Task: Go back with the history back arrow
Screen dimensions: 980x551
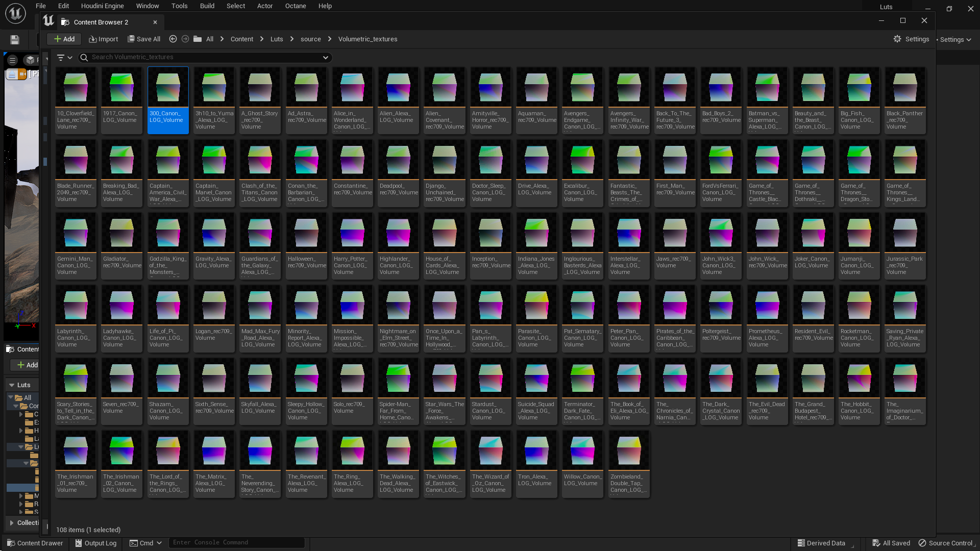Action: [x=173, y=39]
